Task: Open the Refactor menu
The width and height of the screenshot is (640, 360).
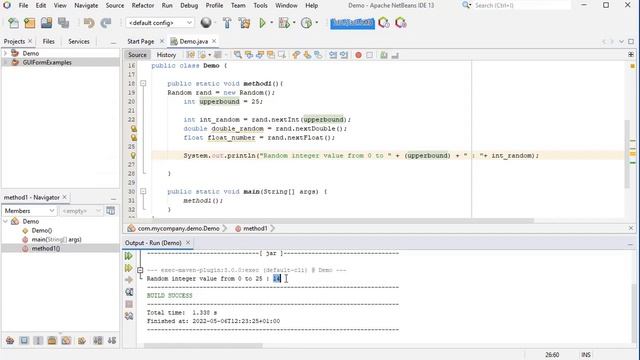Action: (143, 6)
